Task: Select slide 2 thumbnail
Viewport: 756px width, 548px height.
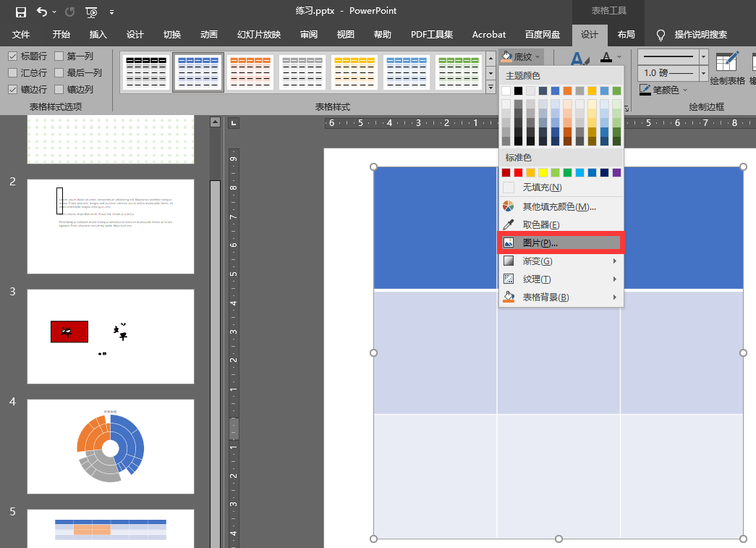Action: (111, 227)
